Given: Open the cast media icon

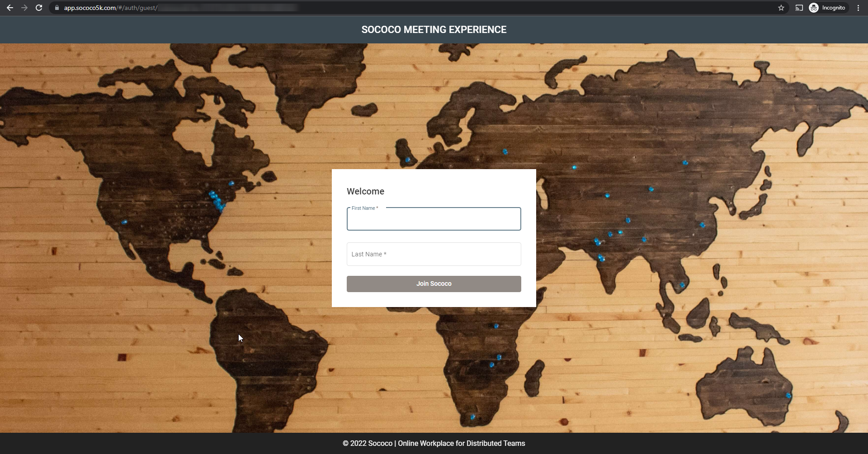Looking at the screenshot, I should pos(799,8).
